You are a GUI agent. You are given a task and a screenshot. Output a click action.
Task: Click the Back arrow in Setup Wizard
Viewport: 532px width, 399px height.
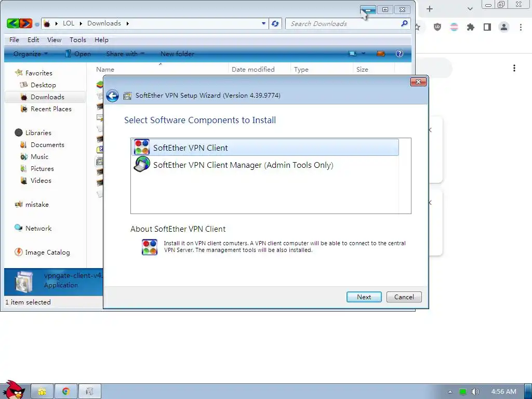pos(112,96)
